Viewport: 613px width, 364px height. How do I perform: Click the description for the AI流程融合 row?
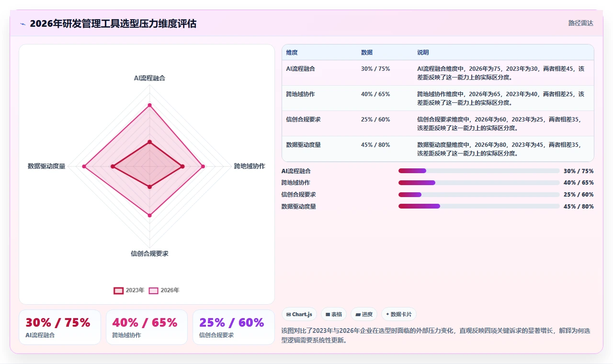501,73
